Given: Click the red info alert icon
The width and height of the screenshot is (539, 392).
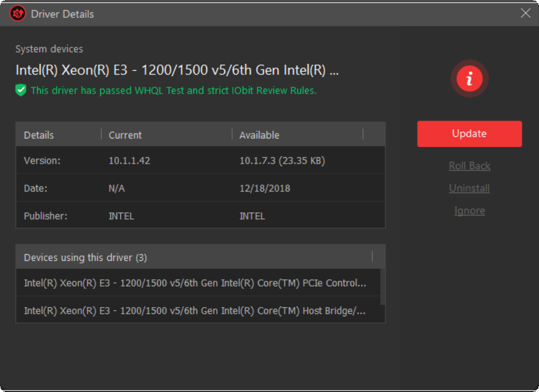Looking at the screenshot, I should click(x=469, y=79).
